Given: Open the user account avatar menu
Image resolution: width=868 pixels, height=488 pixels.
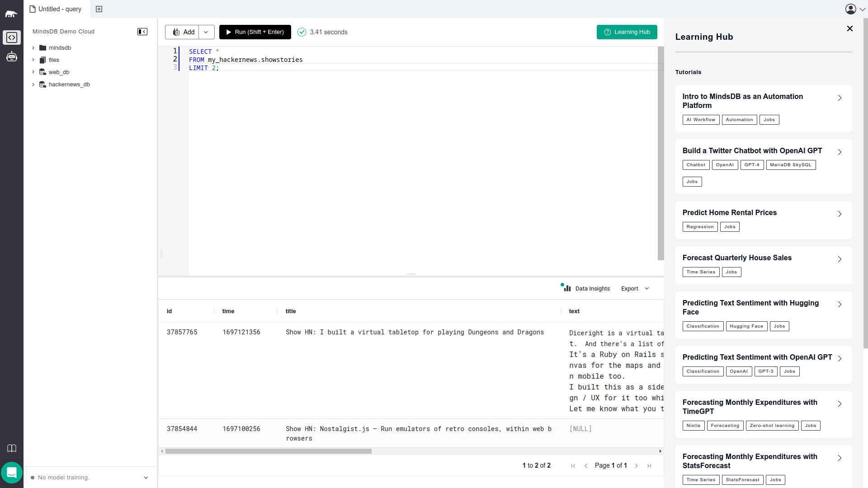Looking at the screenshot, I should pos(851,9).
